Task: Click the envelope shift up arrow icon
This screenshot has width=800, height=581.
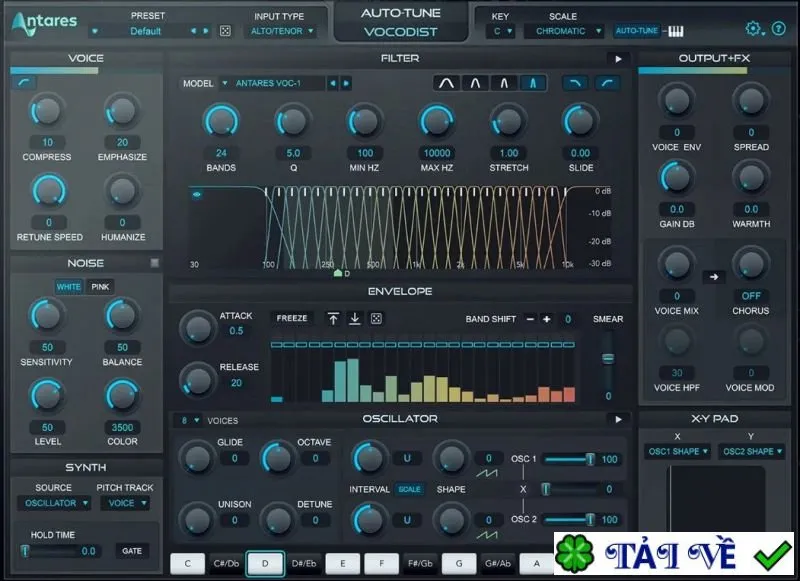Action: 333,318
